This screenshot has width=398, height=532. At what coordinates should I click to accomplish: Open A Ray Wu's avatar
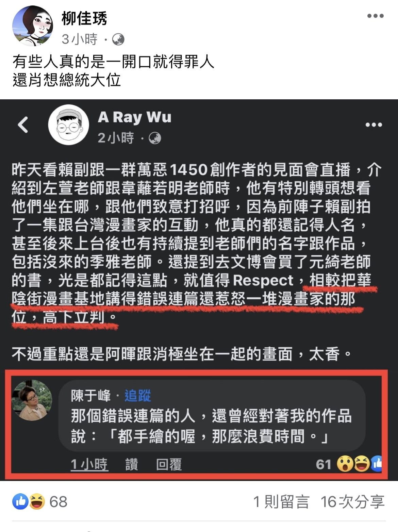pyautogui.click(x=68, y=124)
